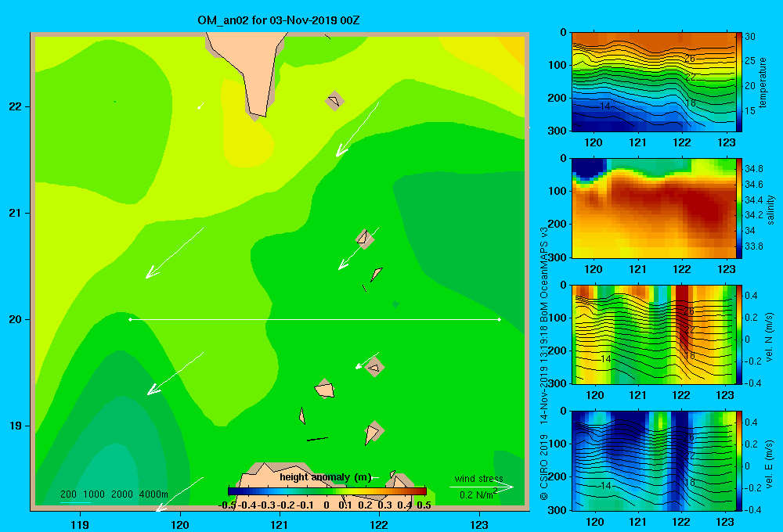The width and height of the screenshot is (783, 532).
Task: Click the title "OM_an02 for 03-Nov-2019 00Z"
Action: click(279, 20)
